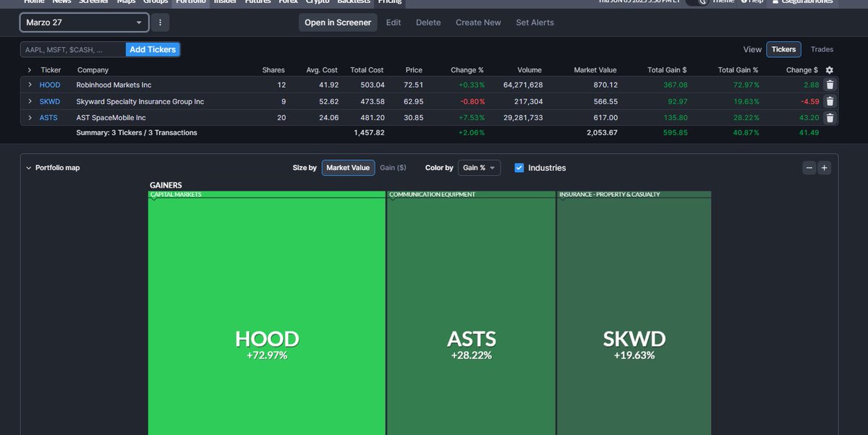Click summary total market value 2,053.67
The image size is (868, 435).
point(602,133)
